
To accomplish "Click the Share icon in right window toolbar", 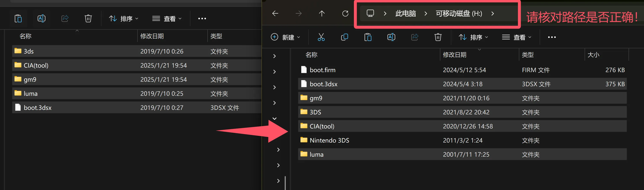I will click(414, 37).
